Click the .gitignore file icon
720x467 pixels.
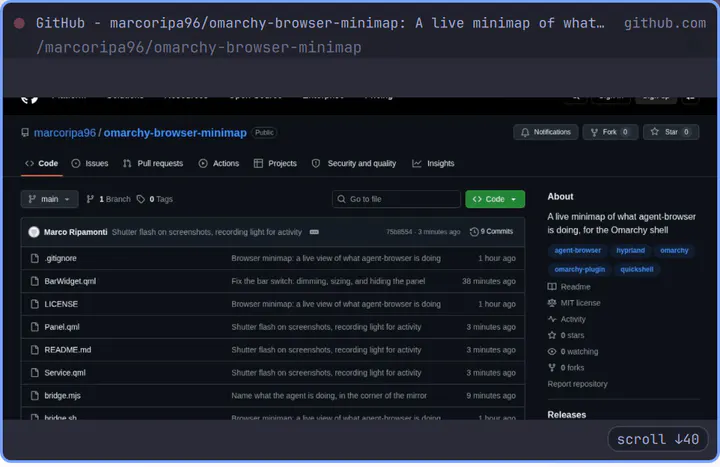[34, 259]
